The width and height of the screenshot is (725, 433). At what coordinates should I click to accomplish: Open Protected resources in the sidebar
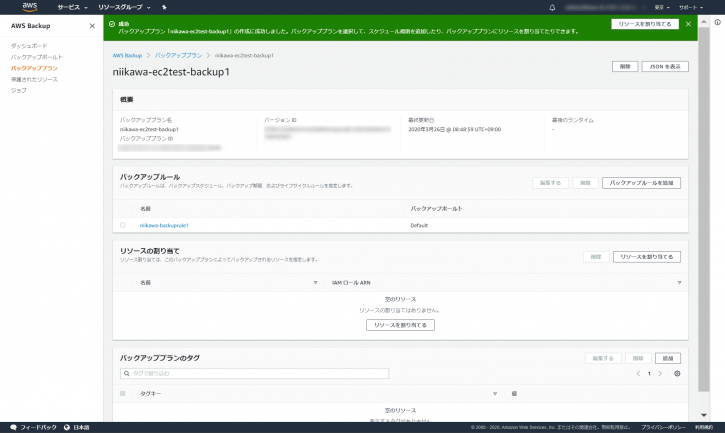point(34,79)
